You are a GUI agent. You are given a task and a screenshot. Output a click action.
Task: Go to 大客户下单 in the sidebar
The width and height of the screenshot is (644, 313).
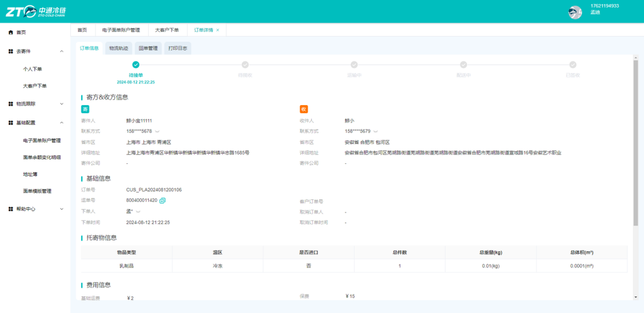(35, 86)
